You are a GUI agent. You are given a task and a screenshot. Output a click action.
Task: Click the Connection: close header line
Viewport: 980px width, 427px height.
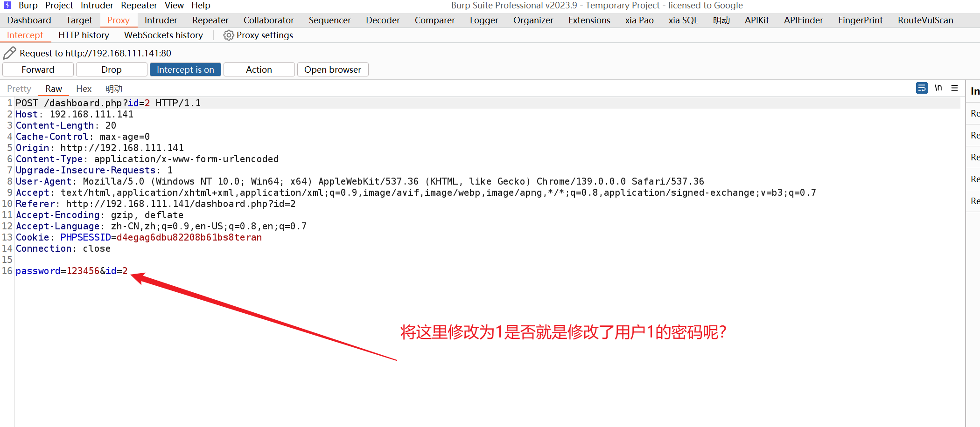63,248
